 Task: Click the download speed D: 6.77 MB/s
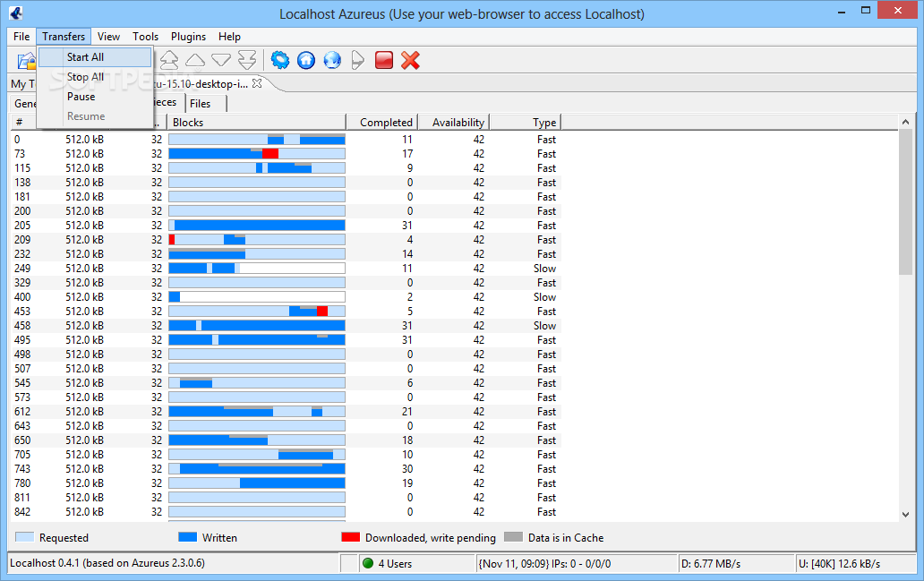(711, 563)
